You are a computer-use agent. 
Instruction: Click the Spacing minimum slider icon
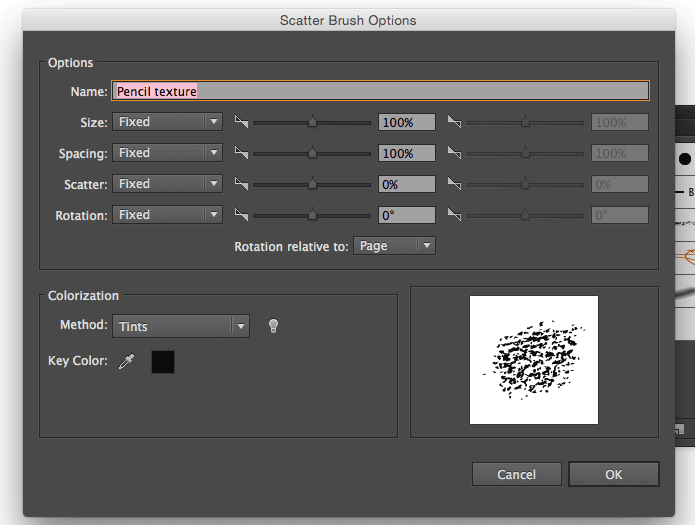pyautogui.click(x=240, y=153)
